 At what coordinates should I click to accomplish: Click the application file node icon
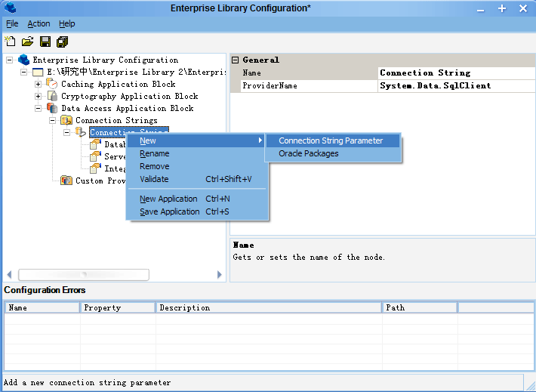tap(38, 72)
